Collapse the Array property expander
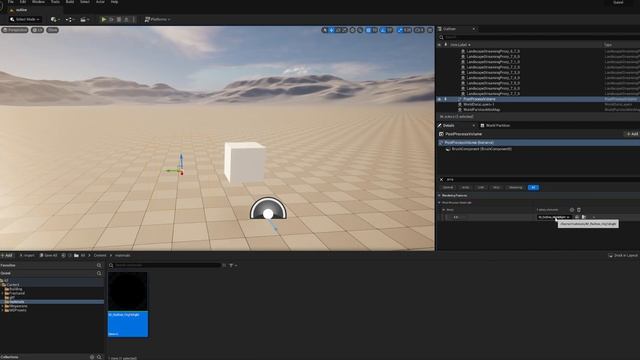 coord(444,210)
